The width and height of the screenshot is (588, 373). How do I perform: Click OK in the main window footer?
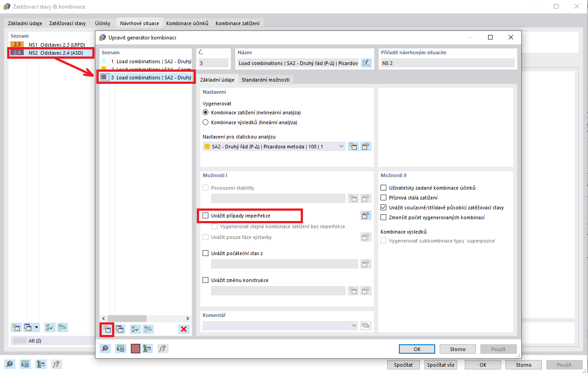(x=483, y=364)
